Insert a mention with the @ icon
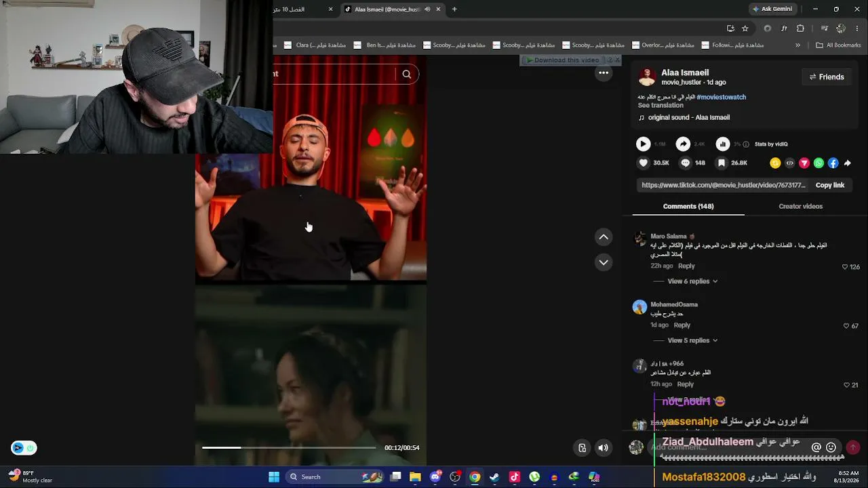This screenshot has width=868, height=488. [x=816, y=447]
